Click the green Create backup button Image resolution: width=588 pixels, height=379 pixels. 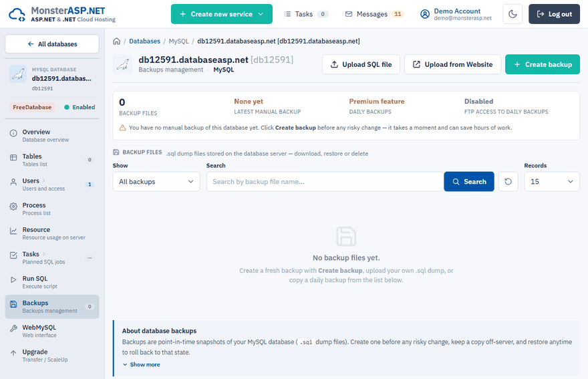(543, 64)
